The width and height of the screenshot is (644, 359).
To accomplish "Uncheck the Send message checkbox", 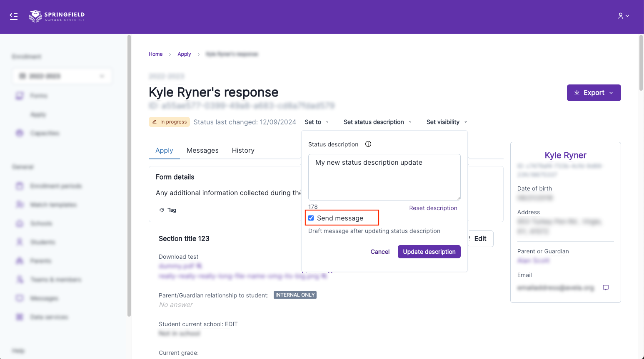I will pos(311,218).
